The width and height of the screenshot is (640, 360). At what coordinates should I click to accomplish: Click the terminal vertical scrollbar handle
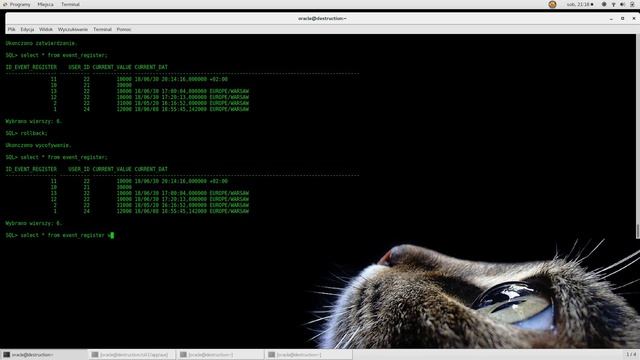click(638, 231)
